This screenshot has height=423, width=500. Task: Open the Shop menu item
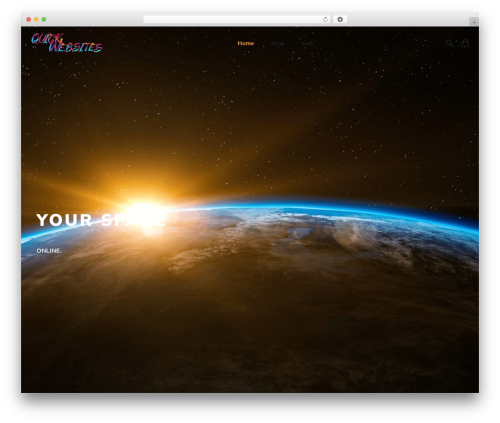click(x=277, y=43)
